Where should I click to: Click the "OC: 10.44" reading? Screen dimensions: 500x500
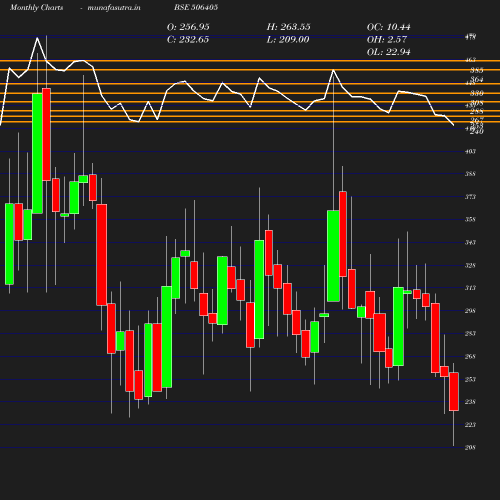tap(389, 27)
